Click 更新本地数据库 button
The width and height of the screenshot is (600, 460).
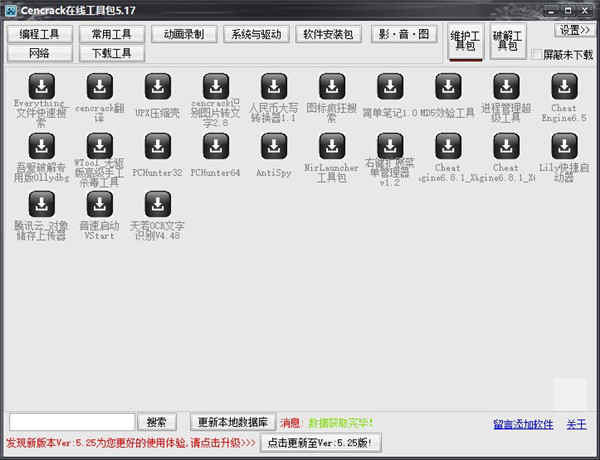coord(233,422)
